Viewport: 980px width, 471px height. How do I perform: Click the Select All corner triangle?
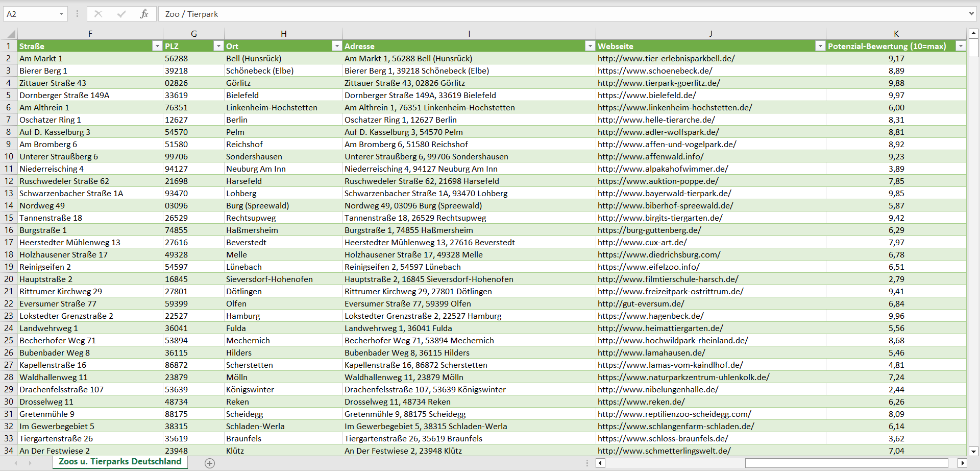coord(11,34)
